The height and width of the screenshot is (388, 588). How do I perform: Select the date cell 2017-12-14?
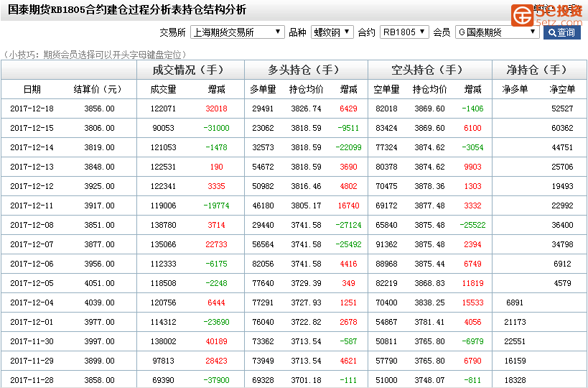(32, 147)
